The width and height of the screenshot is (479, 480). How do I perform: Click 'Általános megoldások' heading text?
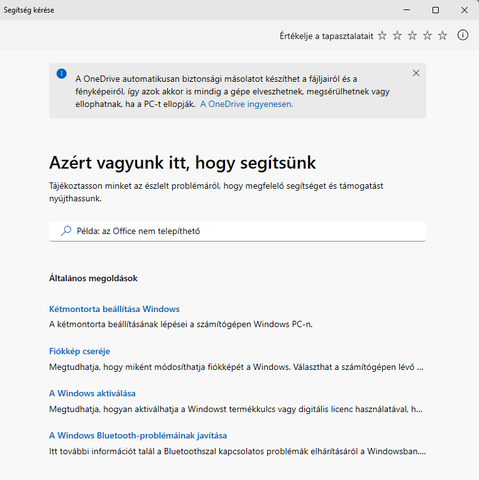coord(93,278)
